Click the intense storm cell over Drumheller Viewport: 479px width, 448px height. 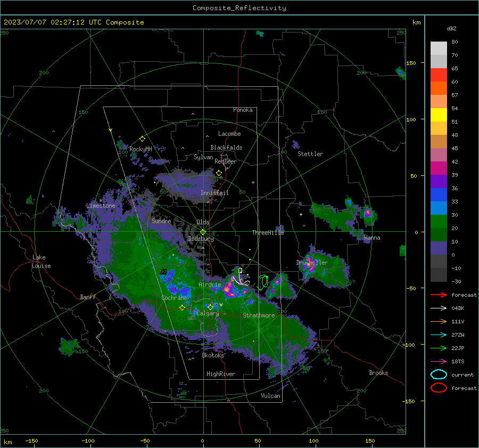(310, 265)
